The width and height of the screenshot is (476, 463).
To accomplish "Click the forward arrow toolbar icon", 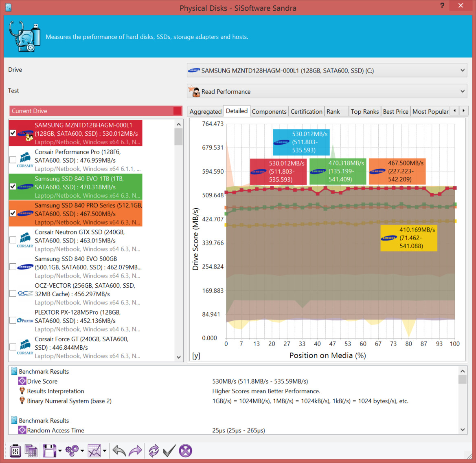I will [135, 450].
